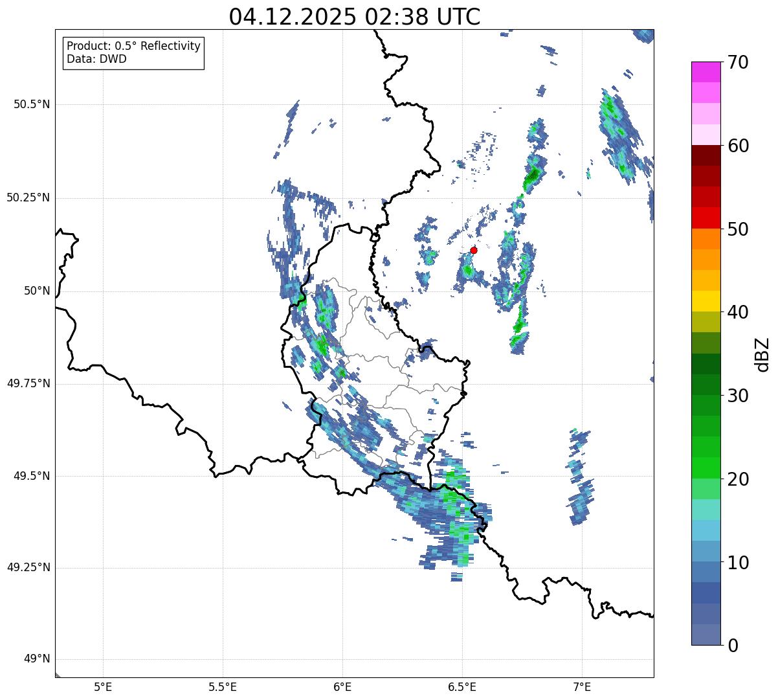Click the 'dBZ' colorbar label

(x=762, y=354)
